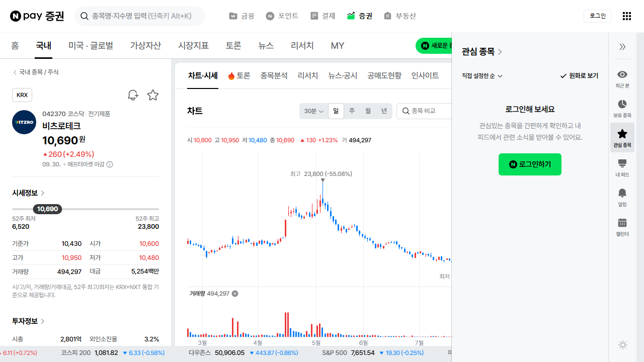Open 내 피드 sidebar icon
Viewport: 644px width, 362px height.
pyautogui.click(x=622, y=168)
